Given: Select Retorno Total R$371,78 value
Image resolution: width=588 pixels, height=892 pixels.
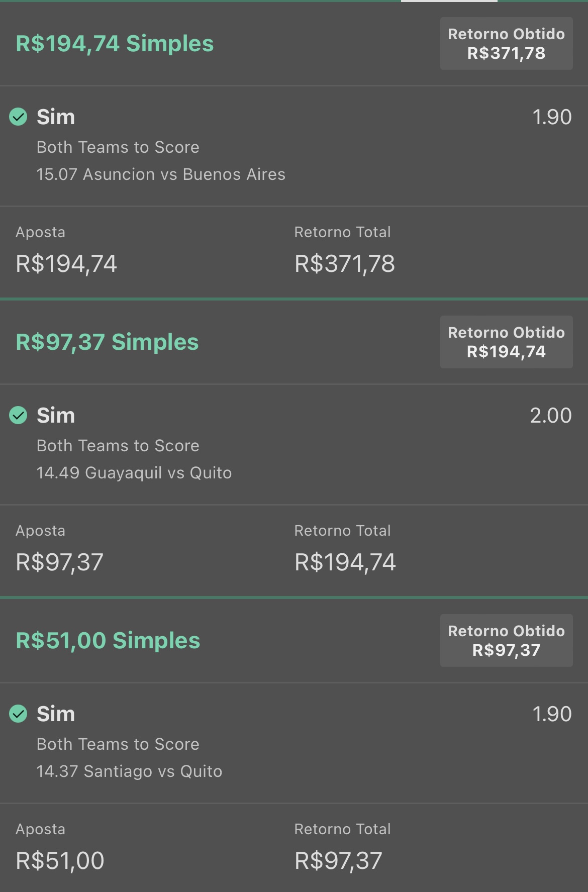Looking at the screenshot, I should pyautogui.click(x=345, y=264).
